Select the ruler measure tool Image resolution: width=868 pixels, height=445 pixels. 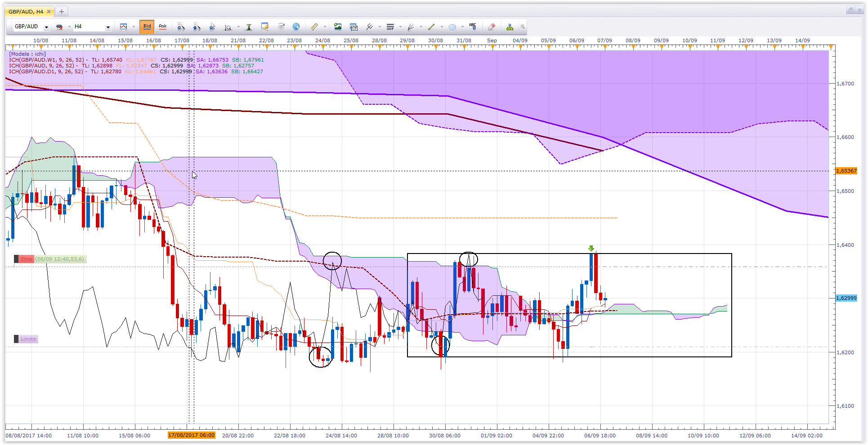point(314,27)
